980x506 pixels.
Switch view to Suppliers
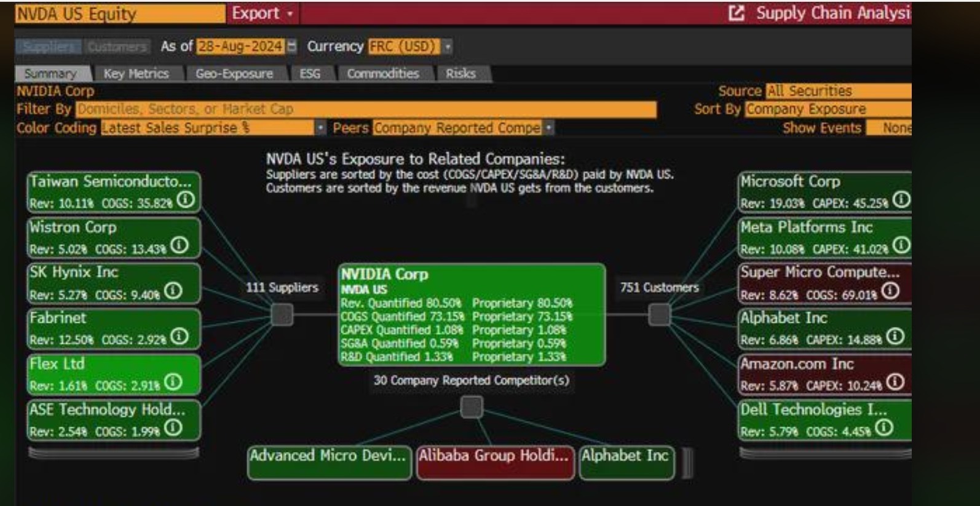tap(49, 47)
